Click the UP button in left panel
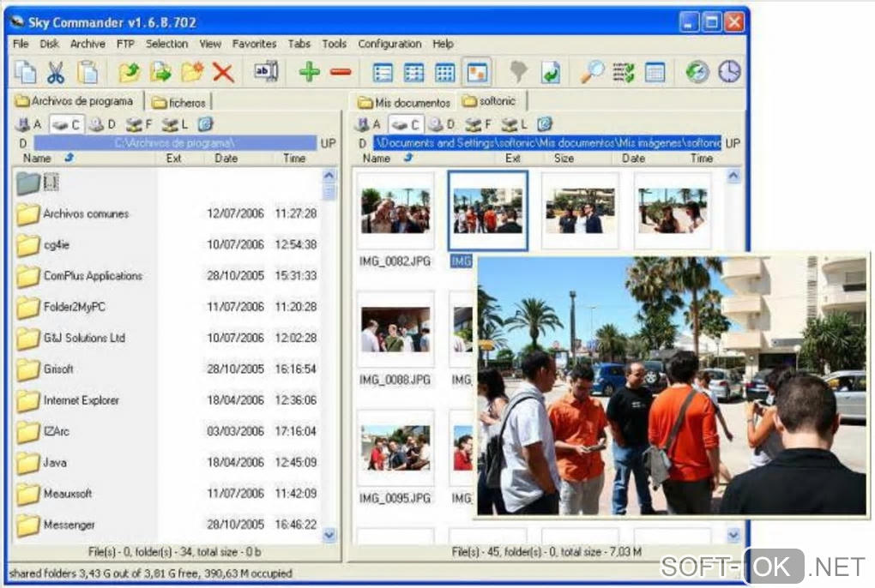 [328, 143]
